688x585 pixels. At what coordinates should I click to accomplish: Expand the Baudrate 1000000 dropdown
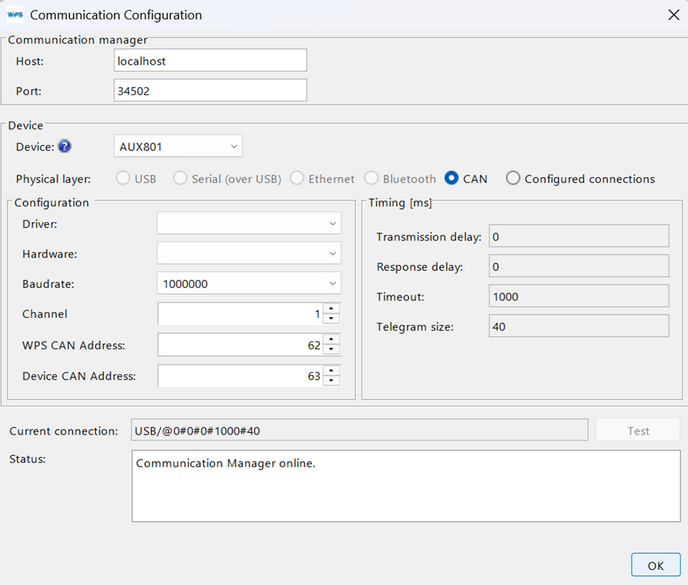[x=249, y=284]
